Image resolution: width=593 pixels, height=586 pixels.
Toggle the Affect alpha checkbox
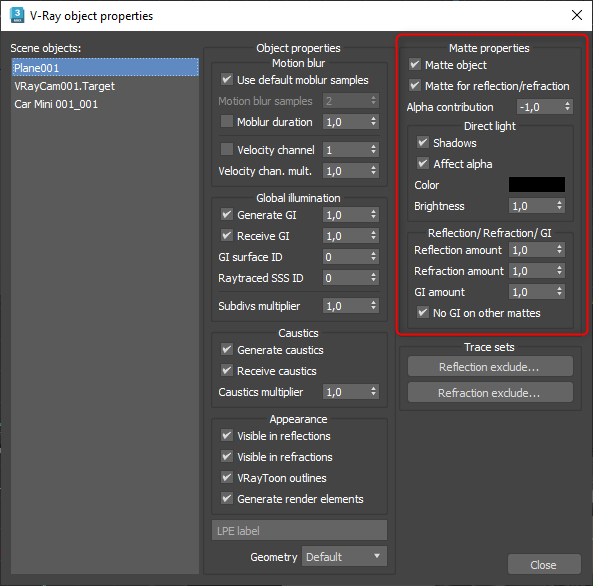[x=422, y=163]
